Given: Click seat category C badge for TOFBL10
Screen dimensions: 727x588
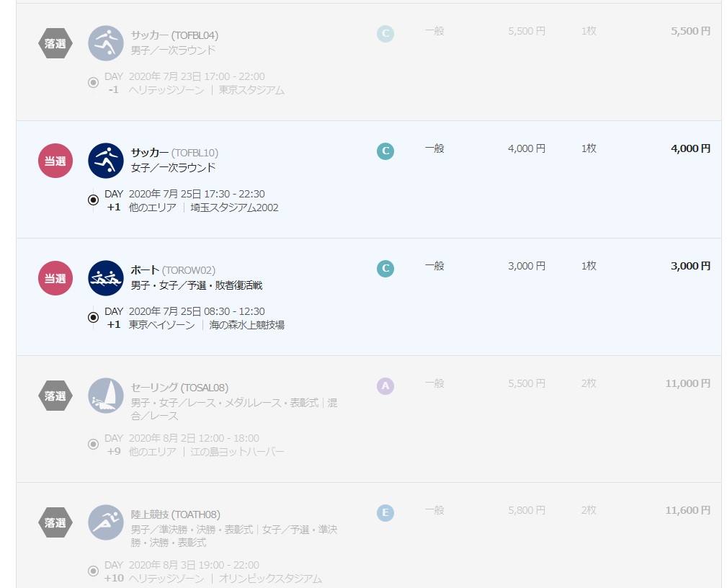Looking at the screenshot, I should coord(385,151).
